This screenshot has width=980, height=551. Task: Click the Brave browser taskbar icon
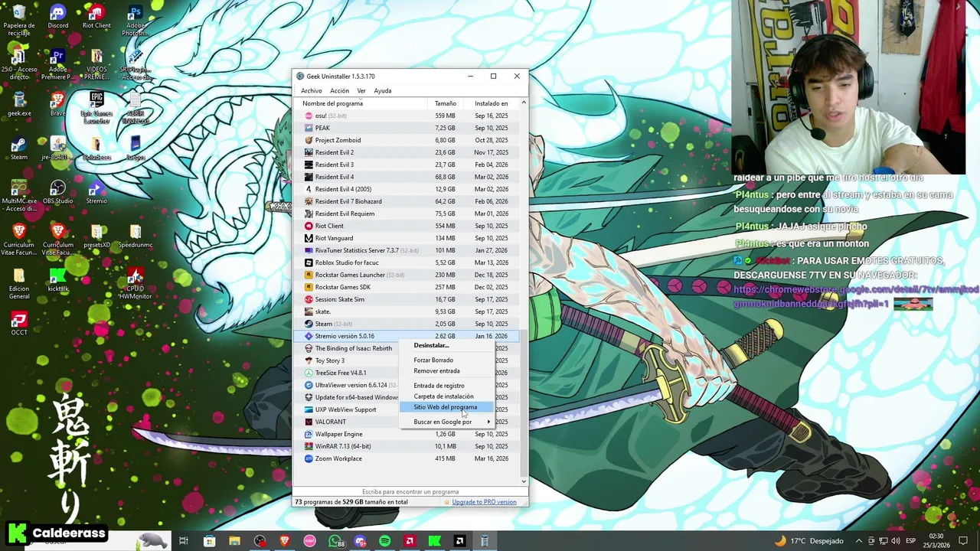285,541
